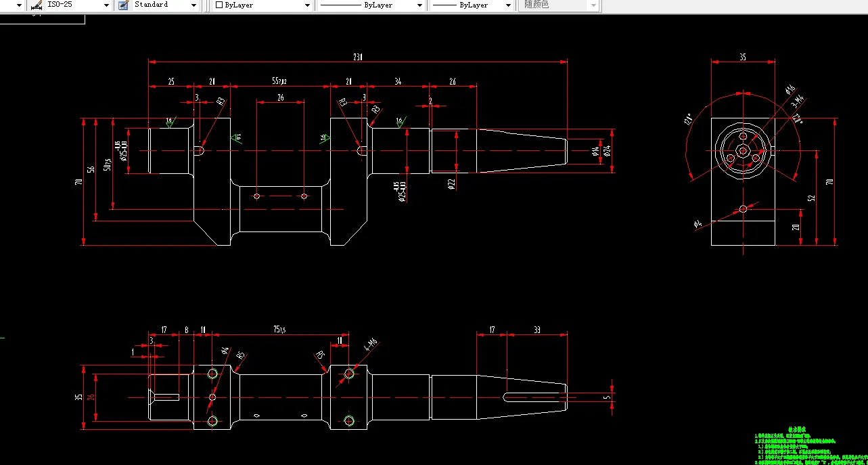Open the ByLayer linetype dropdown with long line sample

(x=420, y=5)
